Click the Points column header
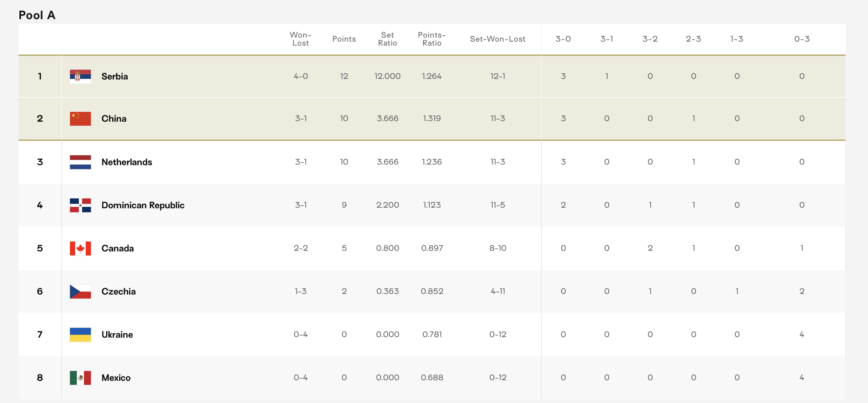Screen dimensions: 868x403 (x=344, y=39)
